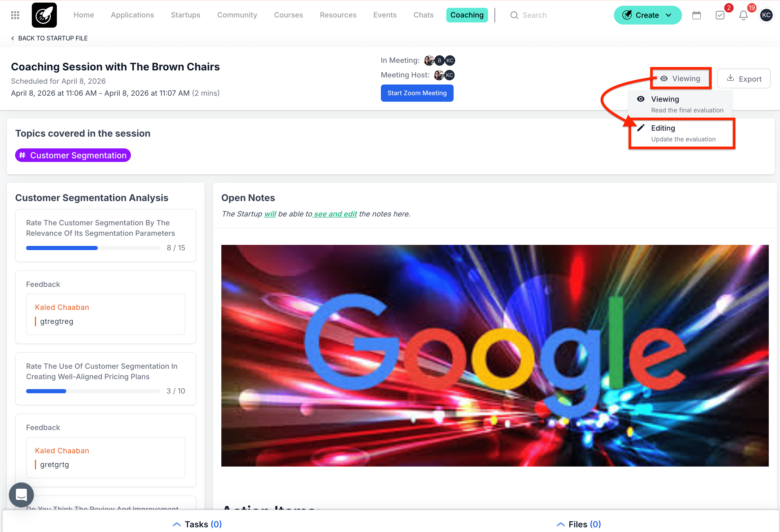Open the calendar icon in header
The image size is (780, 532).
tap(696, 15)
